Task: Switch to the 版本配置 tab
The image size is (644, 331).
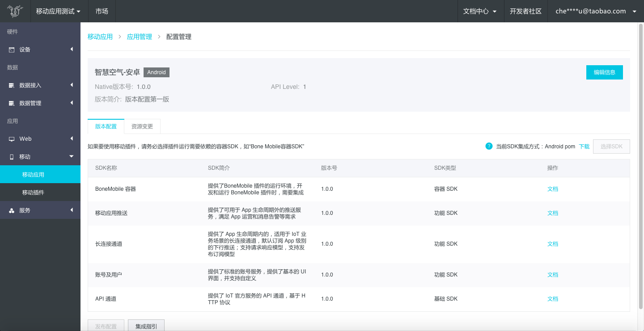Action: pos(106,126)
